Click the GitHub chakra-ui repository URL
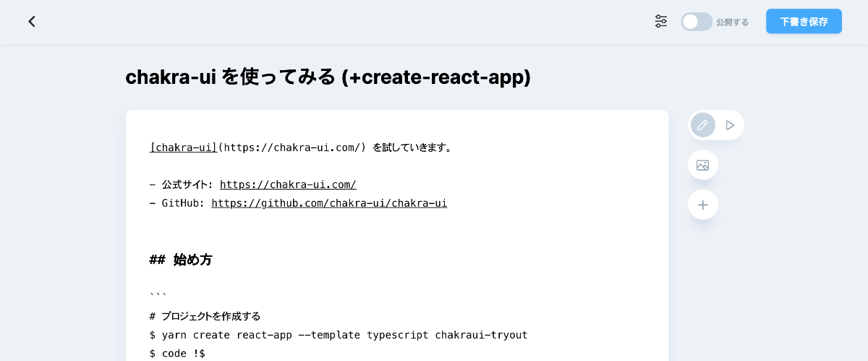The width and height of the screenshot is (868, 361). tap(329, 203)
